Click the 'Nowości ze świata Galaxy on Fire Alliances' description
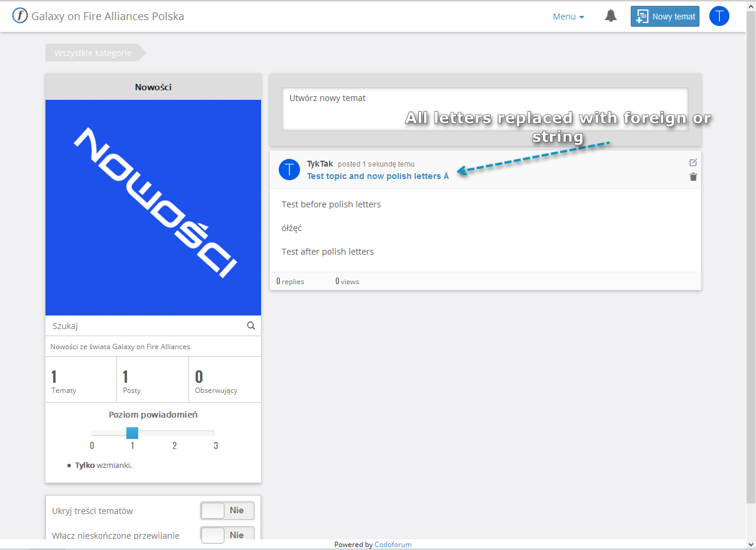This screenshot has width=756, height=550. [x=120, y=347]
